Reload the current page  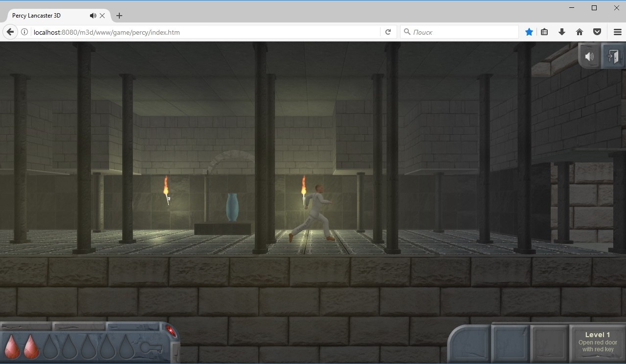click(x=388, y=32)
